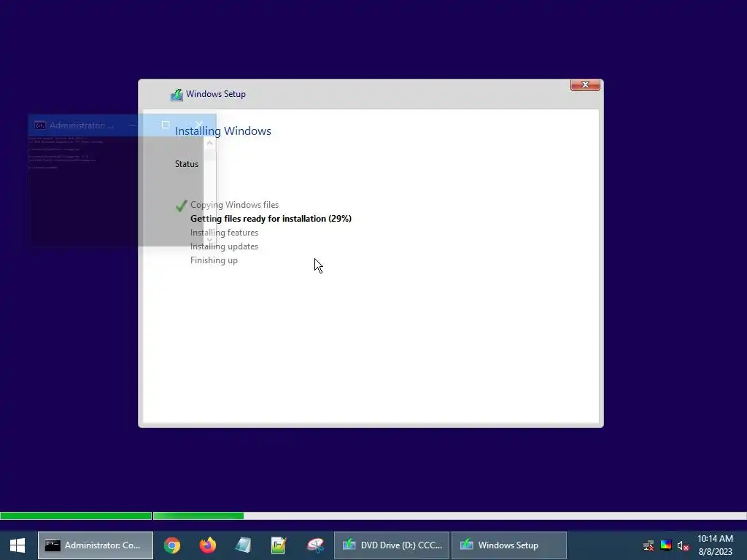Image resolution: width=747 pixels, height=560 pixels.
Task: Launch Google Chrome from the taskbar
Action: coord(172,545)
